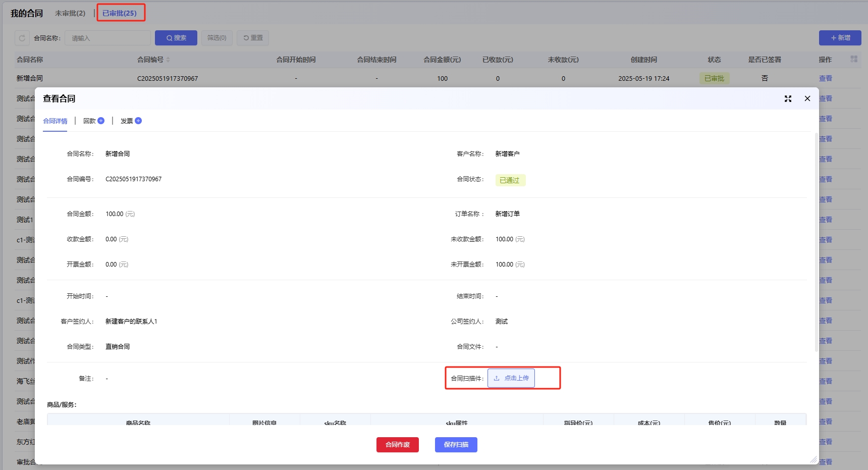
Task: Close the 查看合同 dialog
Action: pos(807,98)
